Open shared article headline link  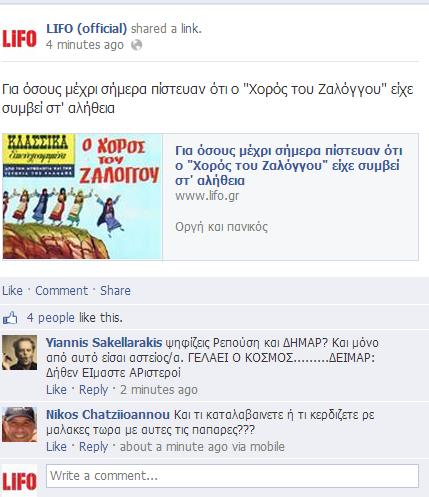click(289, 166)
